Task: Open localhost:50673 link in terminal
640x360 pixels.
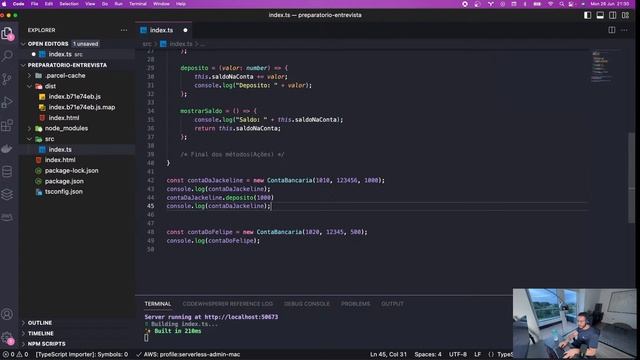Action: coord(241,317)
